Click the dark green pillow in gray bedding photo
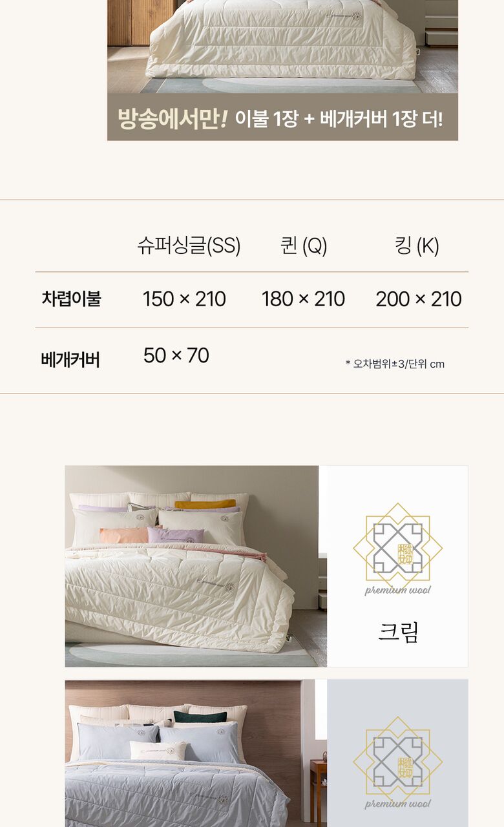The width and height of the screenshot is (504, 827). (200, 717)
